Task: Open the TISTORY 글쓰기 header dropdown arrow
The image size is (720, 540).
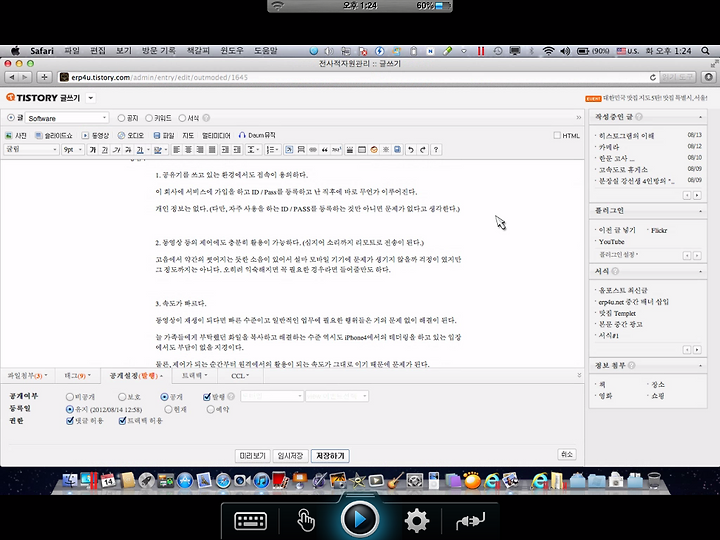Action: point(91,98)
